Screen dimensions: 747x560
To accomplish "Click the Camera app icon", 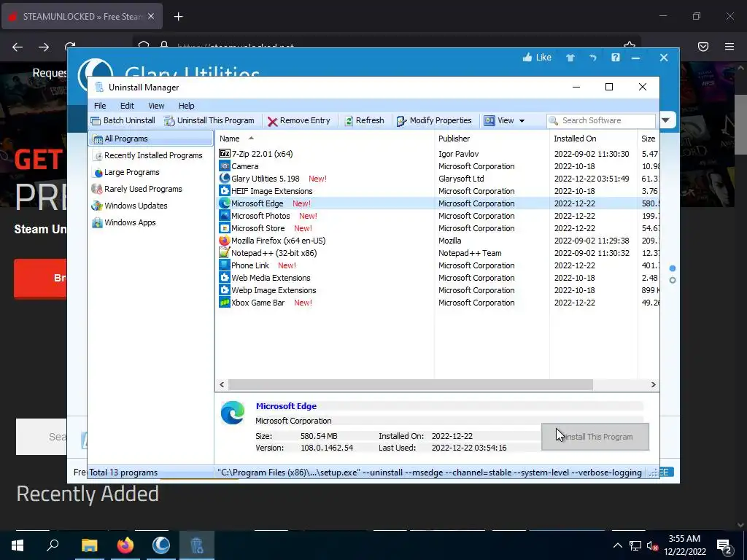I will (225, 166).
